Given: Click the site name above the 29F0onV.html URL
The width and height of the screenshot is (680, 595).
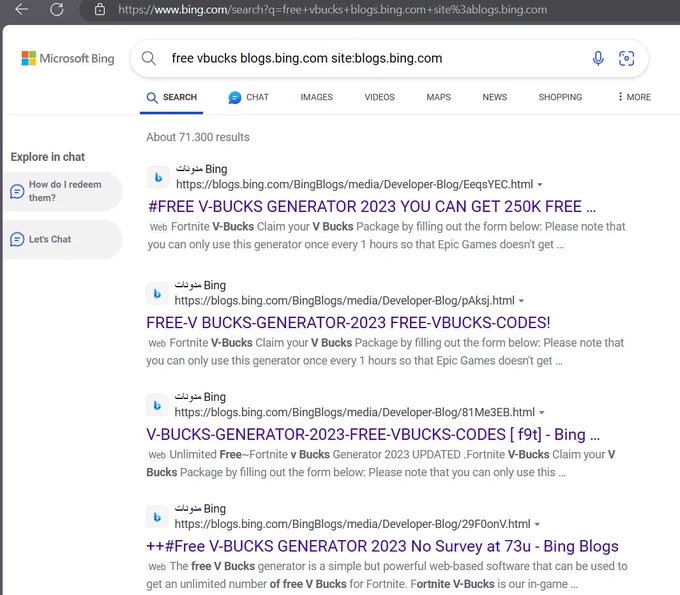Looking at the screenshot, I should (x=200, y=509).
